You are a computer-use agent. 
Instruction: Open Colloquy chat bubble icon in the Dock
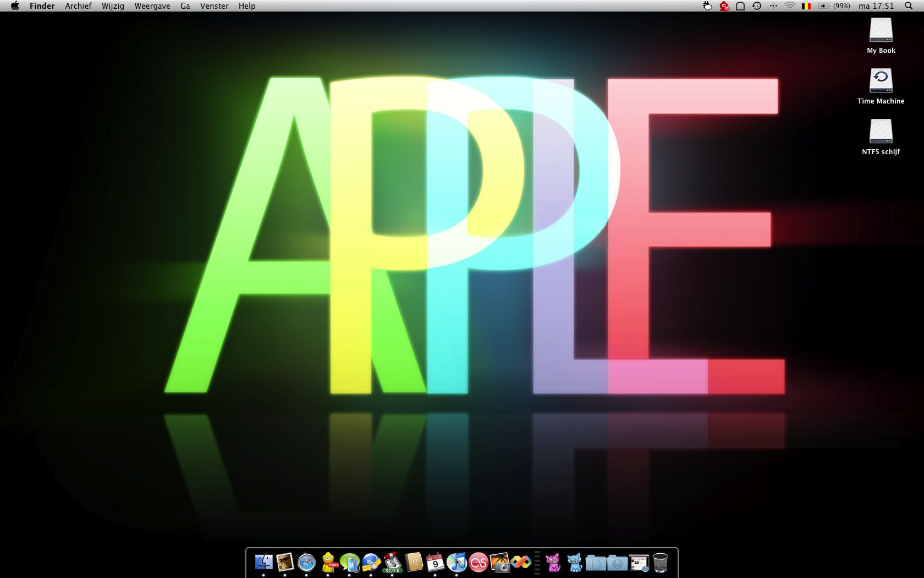pyautogui.click(x=349, y=563)
